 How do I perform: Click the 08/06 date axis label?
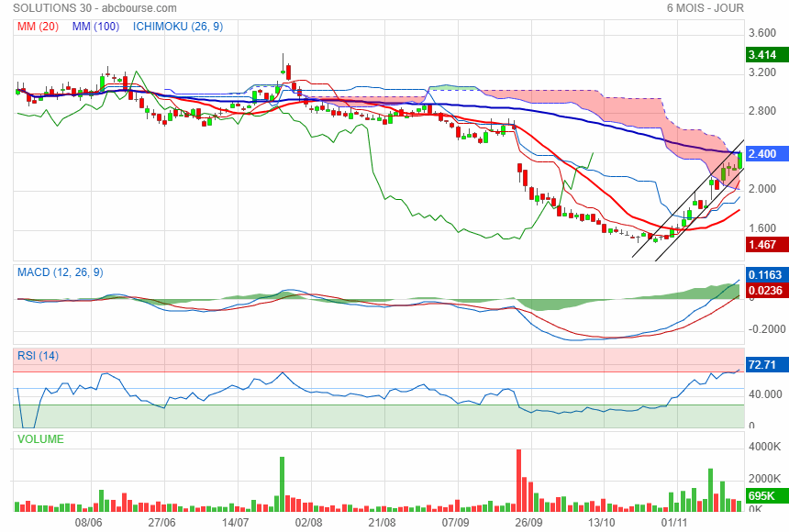click(x=89, y=523)
